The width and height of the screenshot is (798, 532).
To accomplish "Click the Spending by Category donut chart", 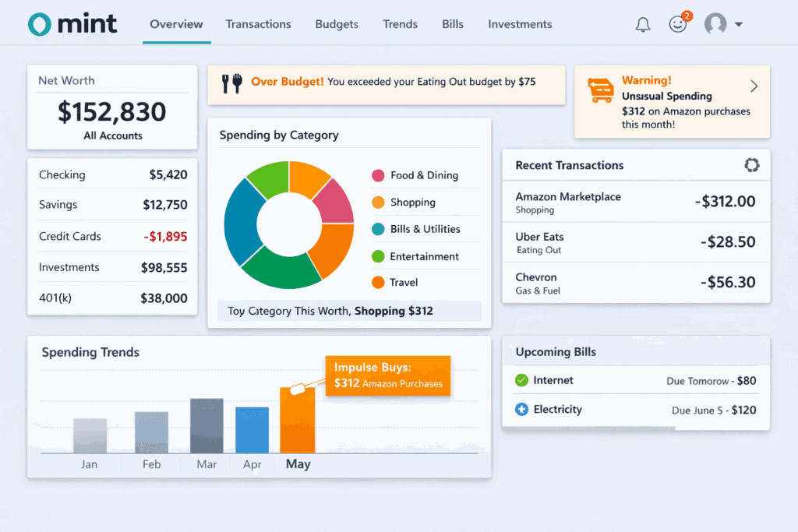I will click(288, 224).
